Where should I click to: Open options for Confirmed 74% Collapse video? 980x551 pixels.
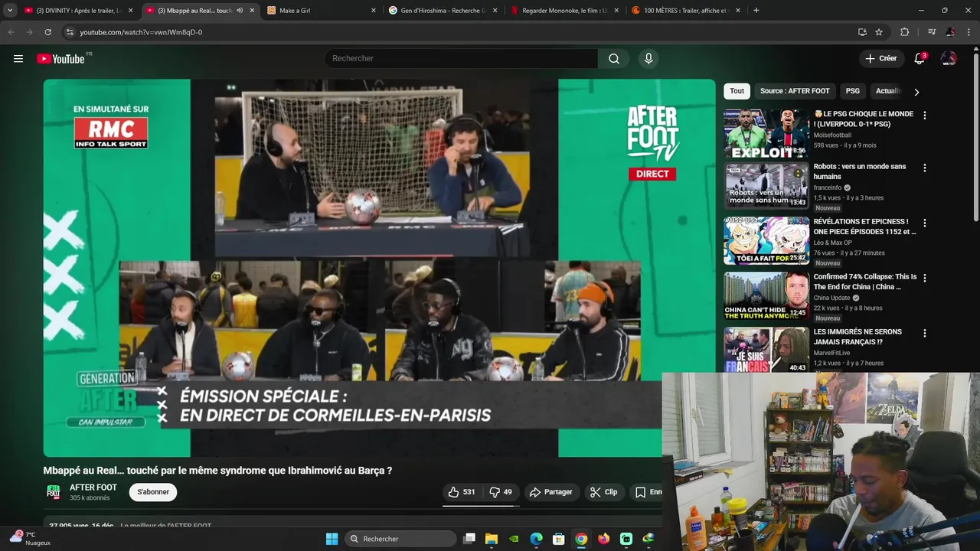tap(924, 278)
